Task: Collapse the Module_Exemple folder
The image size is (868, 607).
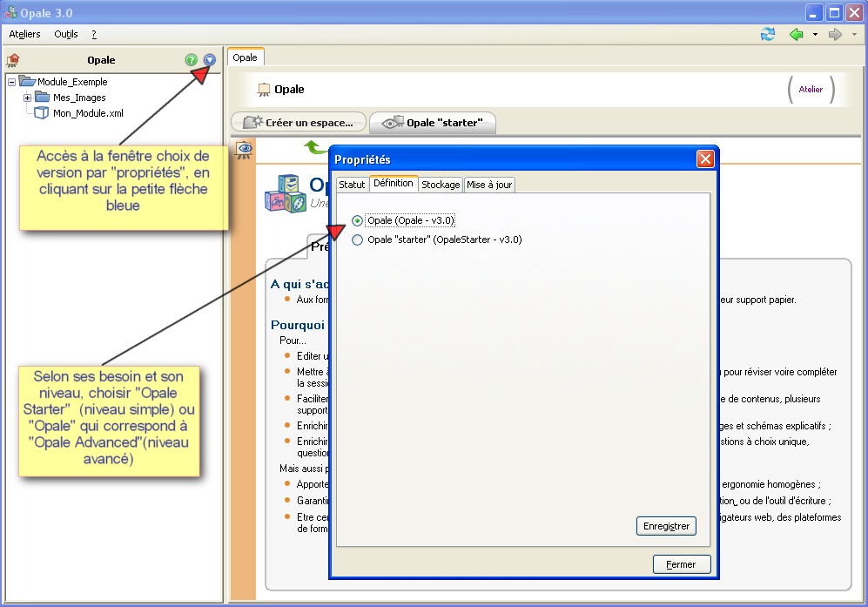Action: 11,82
